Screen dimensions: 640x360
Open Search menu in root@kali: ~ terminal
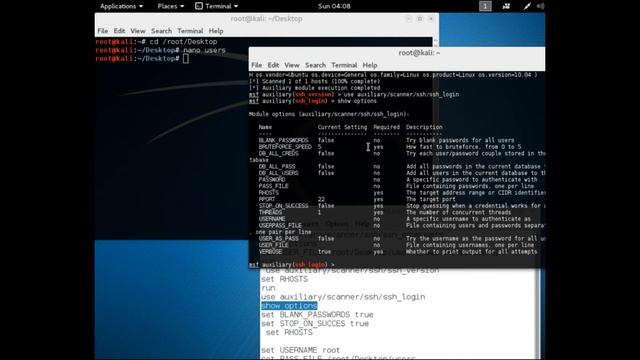tap(315, 65)
